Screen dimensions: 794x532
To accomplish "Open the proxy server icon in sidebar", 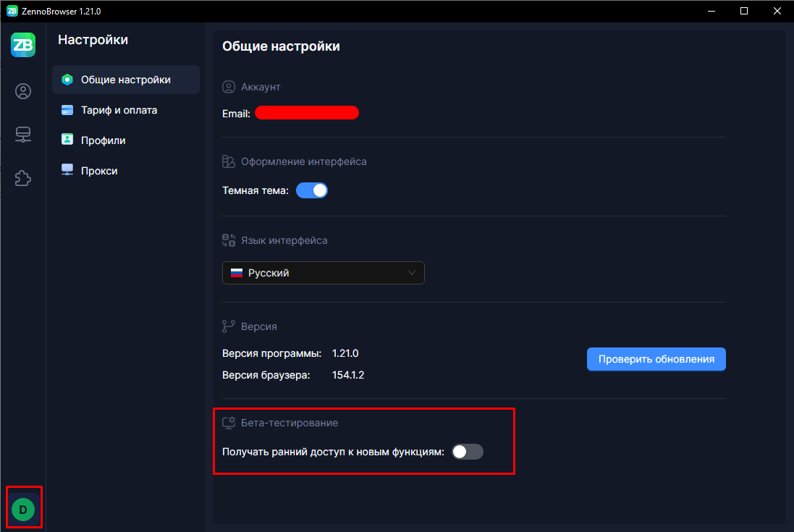I will [23, 135].
